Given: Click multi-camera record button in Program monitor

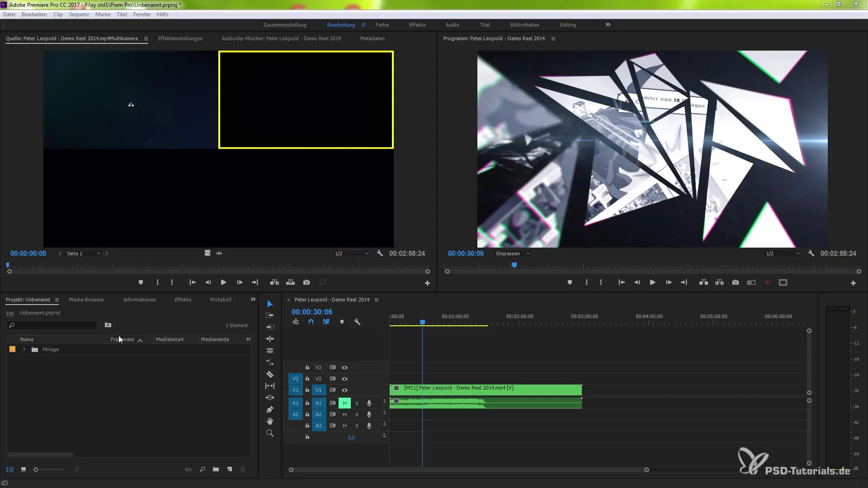Looking at the screenshot, I should 767,282.
